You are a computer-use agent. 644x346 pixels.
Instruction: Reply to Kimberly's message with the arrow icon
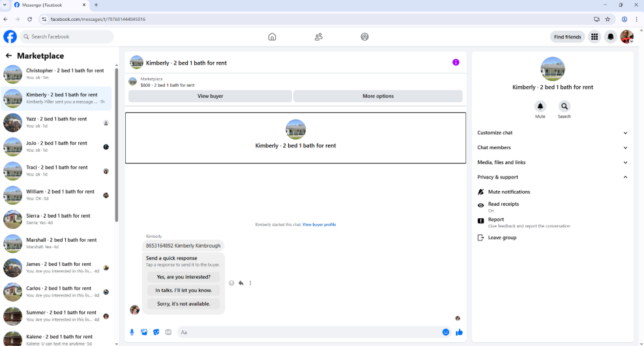pyautogui.click(x=241, y=283)
